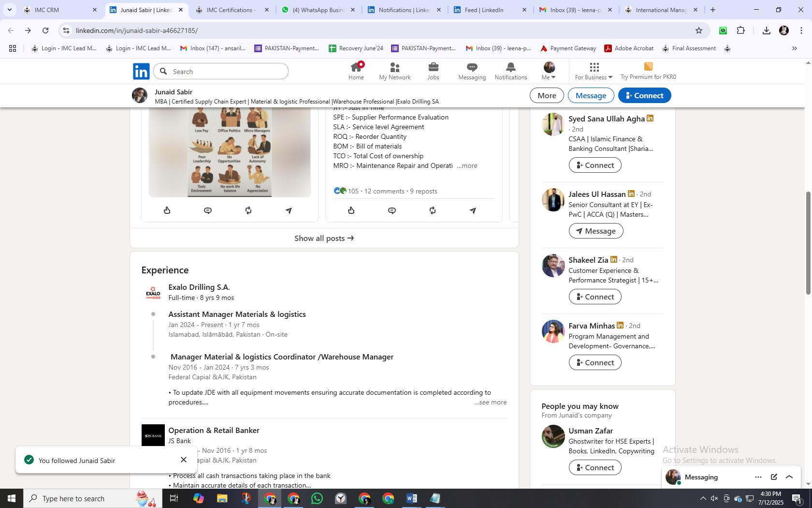Compose a new message in overlay

click(x=774, y=477)
